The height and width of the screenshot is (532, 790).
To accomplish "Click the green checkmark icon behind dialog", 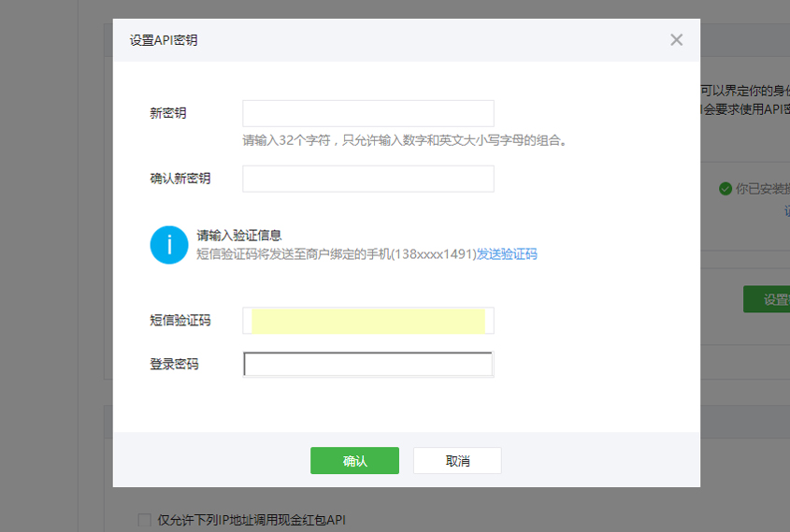I will pyautogui.click(x=725, y=189).
